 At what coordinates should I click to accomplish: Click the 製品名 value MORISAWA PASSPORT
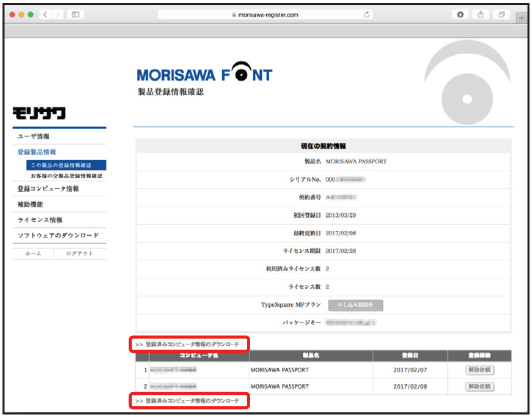point(356,162)
